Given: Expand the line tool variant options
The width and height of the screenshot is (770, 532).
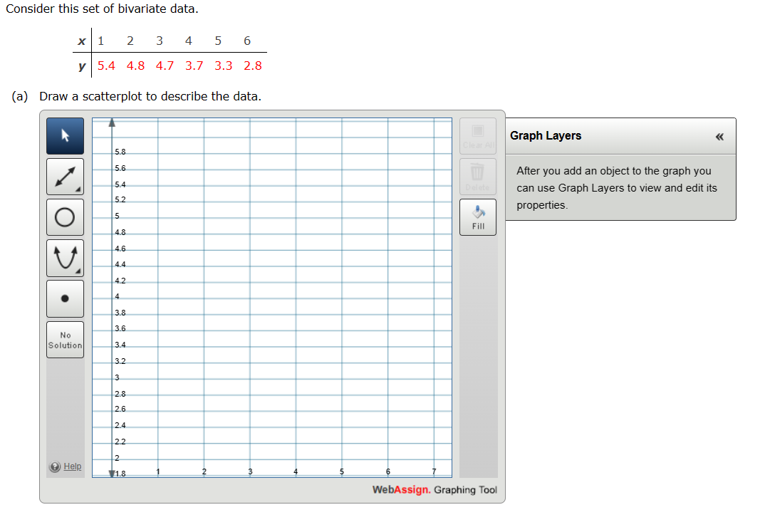Looking at the screenshot, I should 78,191.
